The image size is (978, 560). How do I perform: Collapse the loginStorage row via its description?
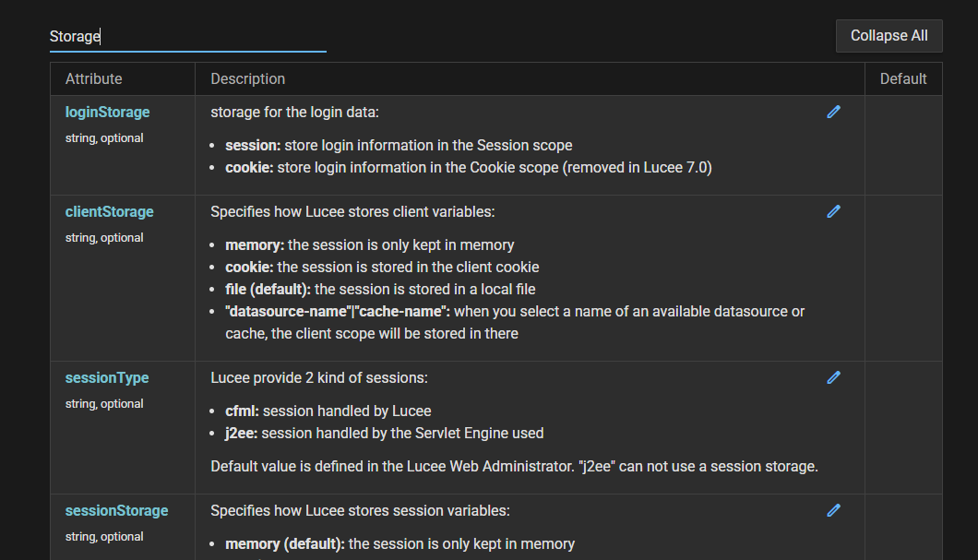click(x=295, y=113)
